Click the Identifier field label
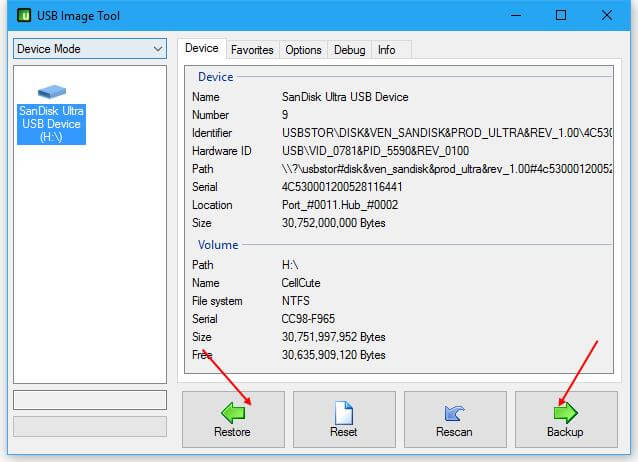 point(212,133)
